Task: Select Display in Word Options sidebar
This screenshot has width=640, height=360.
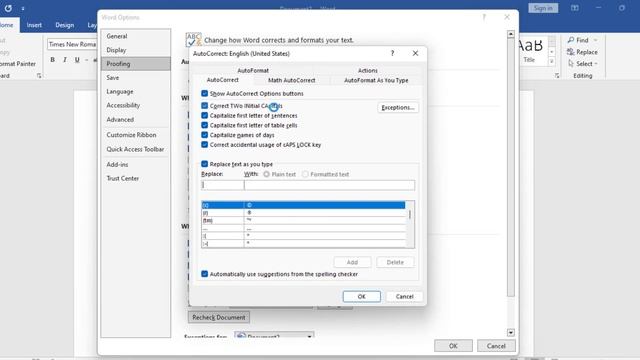Action: click(136, 50)
